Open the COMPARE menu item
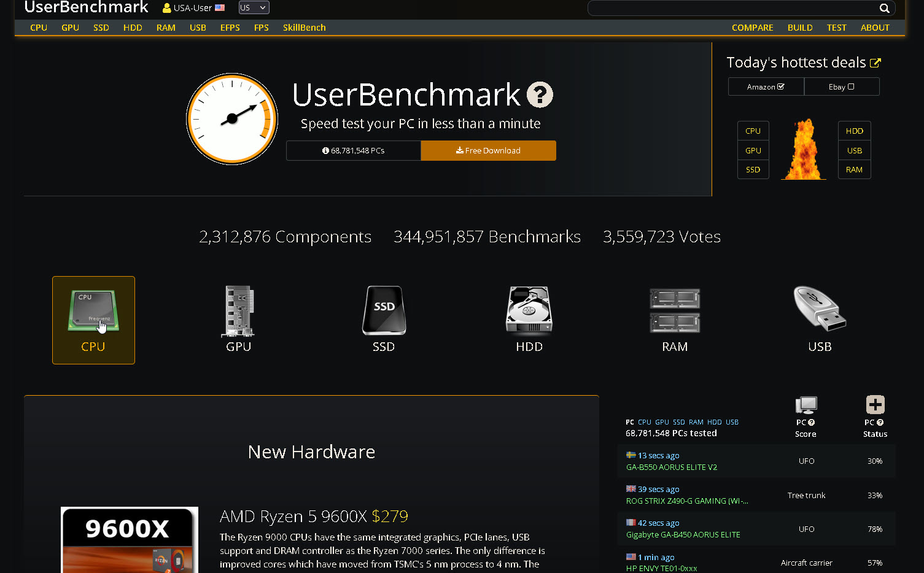 [753, 28]
